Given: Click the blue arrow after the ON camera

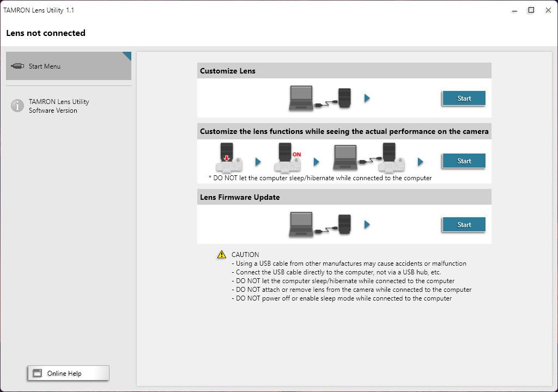Looking at the screenshot, I should (317, 162).
